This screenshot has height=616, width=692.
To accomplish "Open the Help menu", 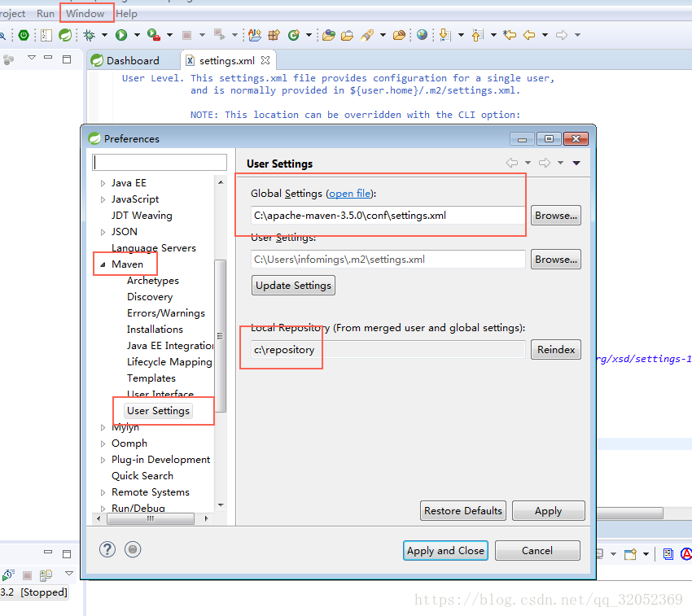I will (x=127, y=14).
